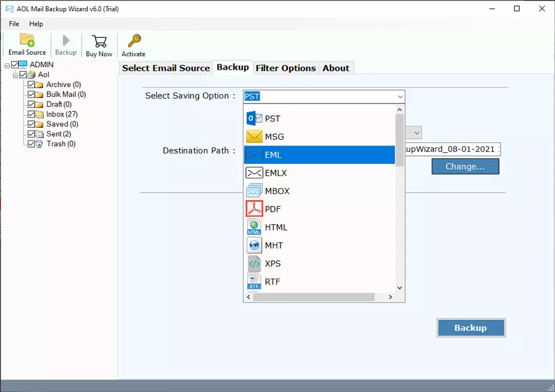The height and width of the screenshot is (392, 555).
Task: Click the Change... button
Action: pyautogui.click(x=465, y=166)
